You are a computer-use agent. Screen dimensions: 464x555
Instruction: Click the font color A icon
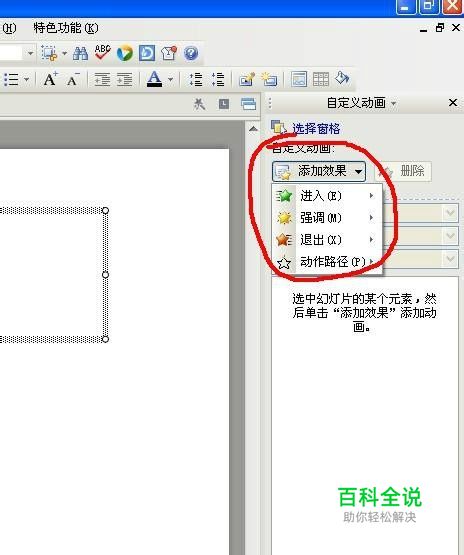point(154,79)
